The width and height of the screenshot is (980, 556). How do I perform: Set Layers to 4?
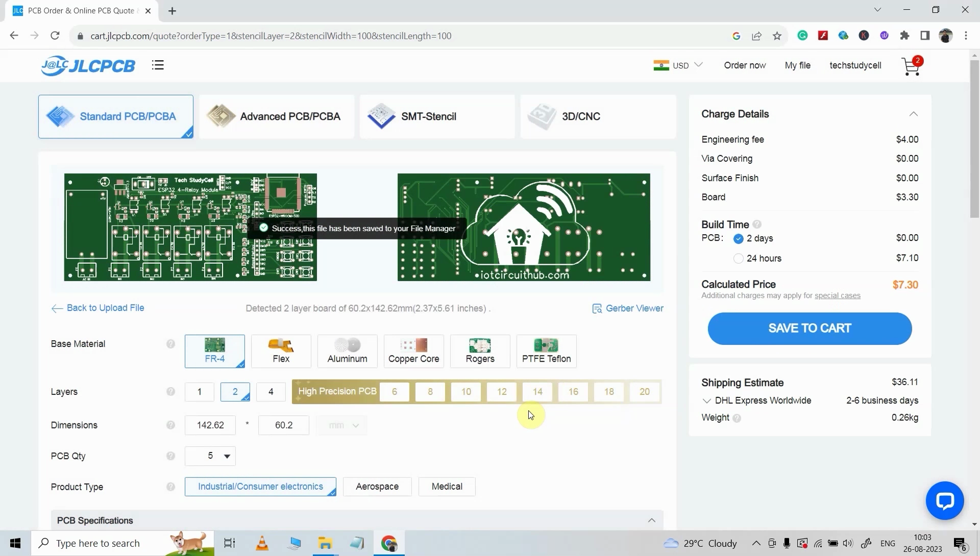click(271, 392)
